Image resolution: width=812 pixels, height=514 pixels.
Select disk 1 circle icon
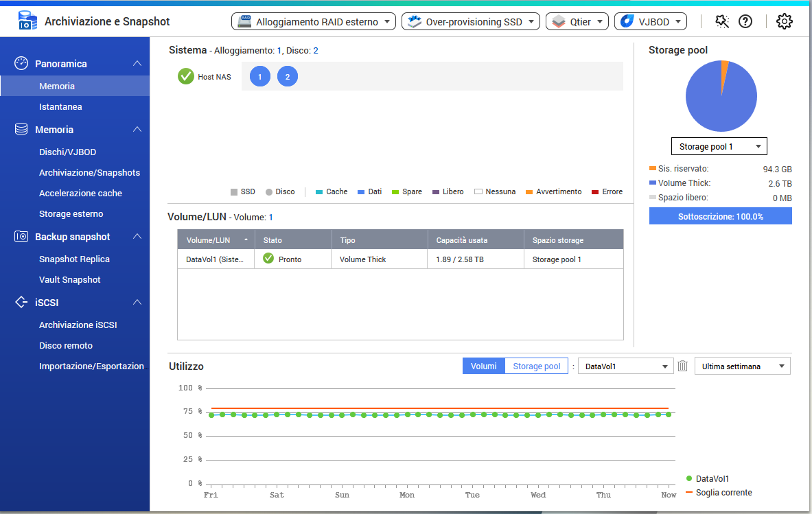[x=260, y=77]
